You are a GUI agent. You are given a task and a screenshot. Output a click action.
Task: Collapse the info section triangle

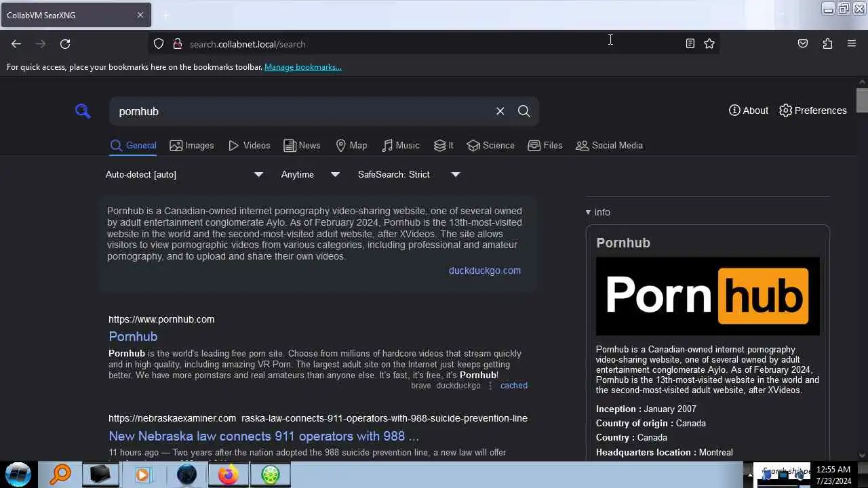point(589,212)
